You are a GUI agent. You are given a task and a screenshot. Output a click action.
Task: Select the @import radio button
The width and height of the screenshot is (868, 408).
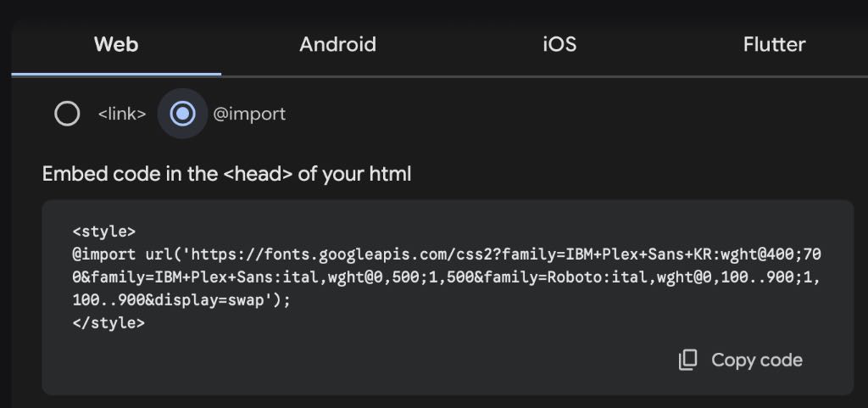[x=182, y=114]
